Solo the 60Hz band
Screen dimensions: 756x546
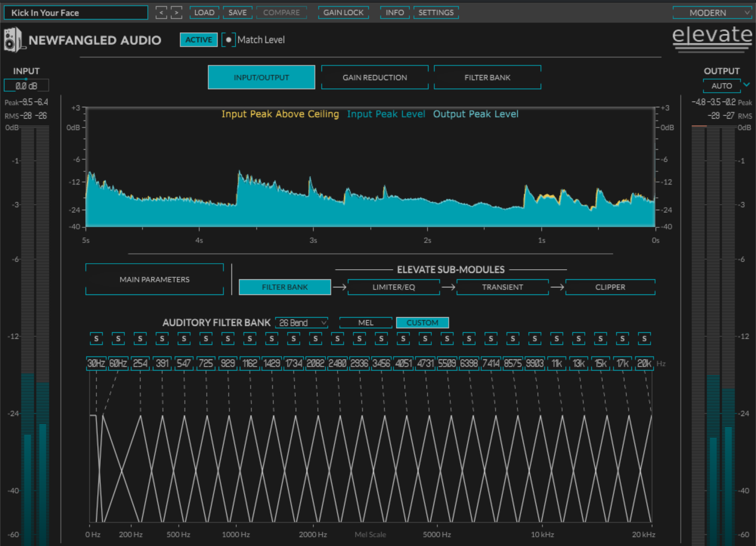click(x=118, y=339)
